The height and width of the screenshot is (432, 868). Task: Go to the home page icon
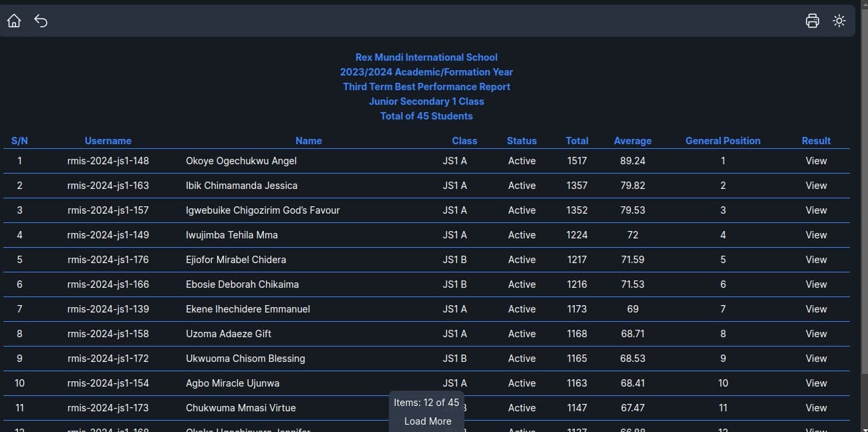(14, 21)
